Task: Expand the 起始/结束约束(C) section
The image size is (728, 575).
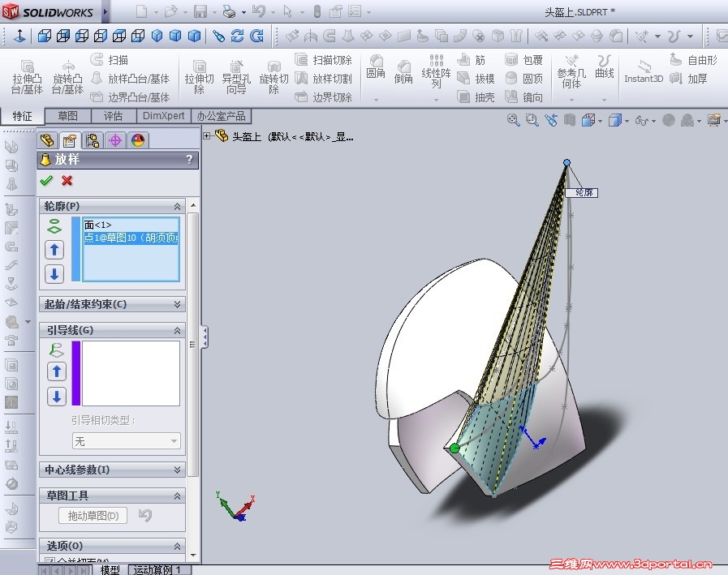Action: 178,304
